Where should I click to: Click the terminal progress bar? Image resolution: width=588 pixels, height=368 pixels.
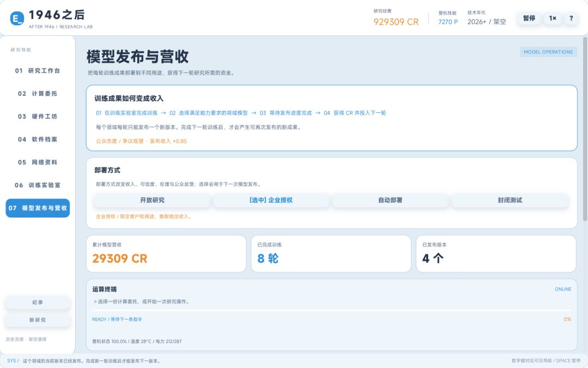pyautogui.click(x=332, y=311)
